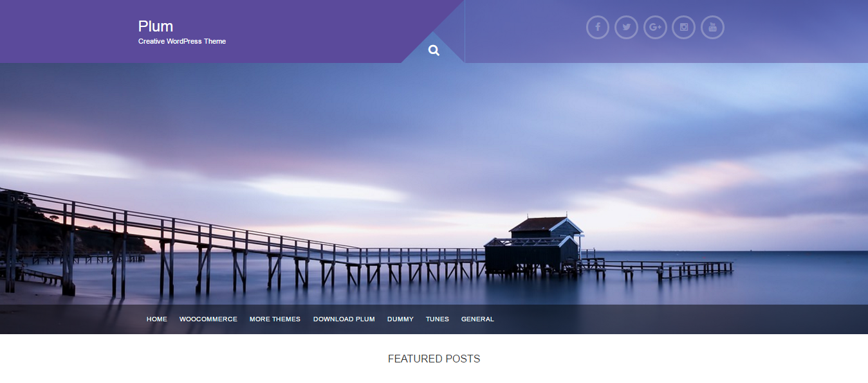This screenshot has height=383, width=868.
Task: Click the boathouse in the header image
Action: coord(534,245)
